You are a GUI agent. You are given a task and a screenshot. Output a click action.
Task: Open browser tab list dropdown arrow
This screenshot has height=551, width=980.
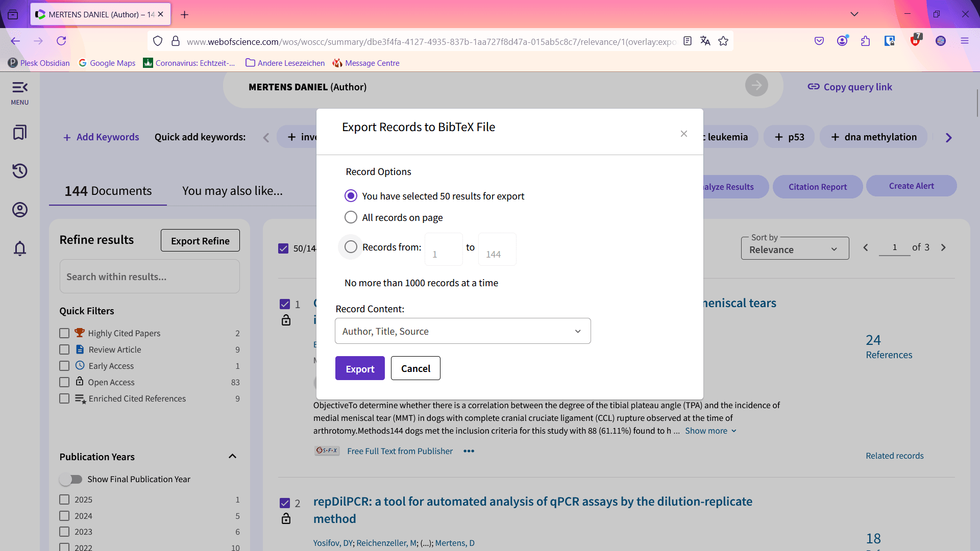click(x=854, y=14)
